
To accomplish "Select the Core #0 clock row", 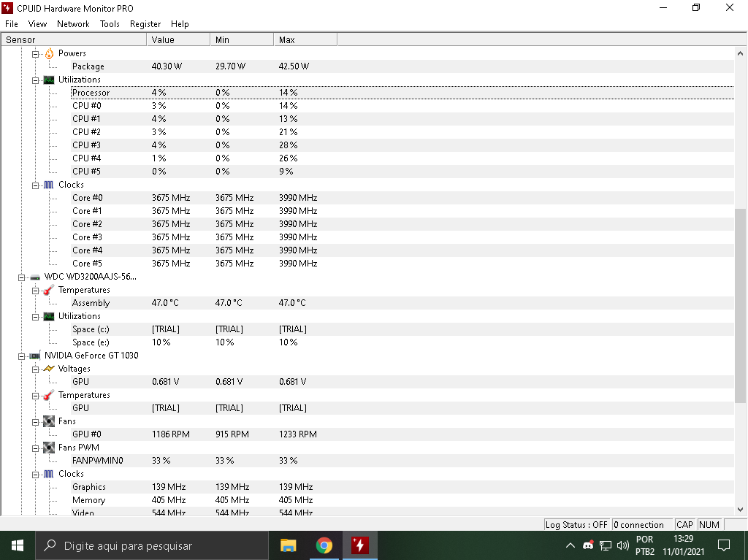I will [402, 197].
